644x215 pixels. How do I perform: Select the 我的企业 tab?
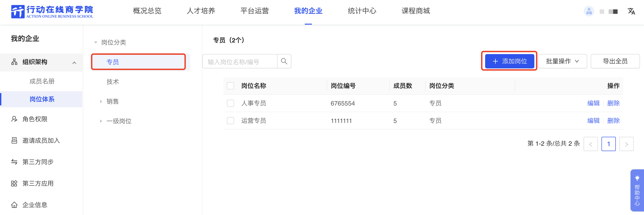tap(308, 11)
